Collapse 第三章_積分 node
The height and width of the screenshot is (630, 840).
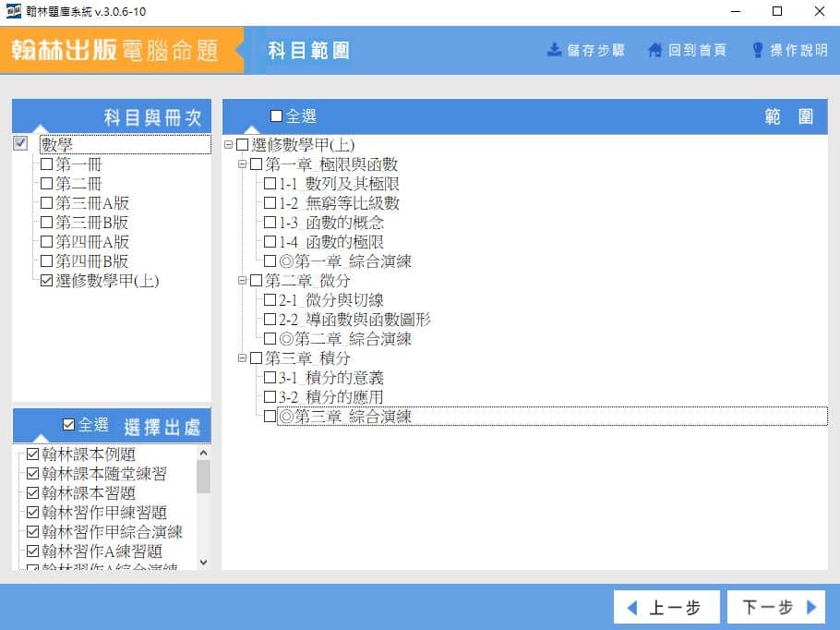(242, 357)
